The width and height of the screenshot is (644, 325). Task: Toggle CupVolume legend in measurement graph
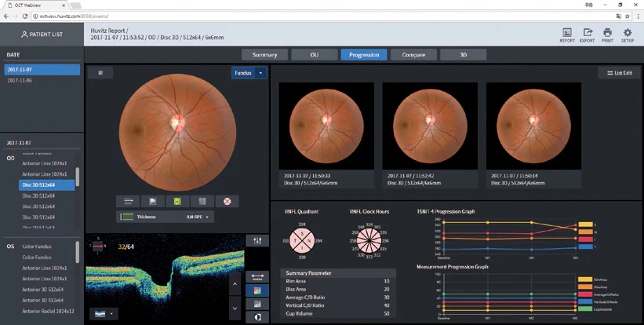(x=595, y=309)
